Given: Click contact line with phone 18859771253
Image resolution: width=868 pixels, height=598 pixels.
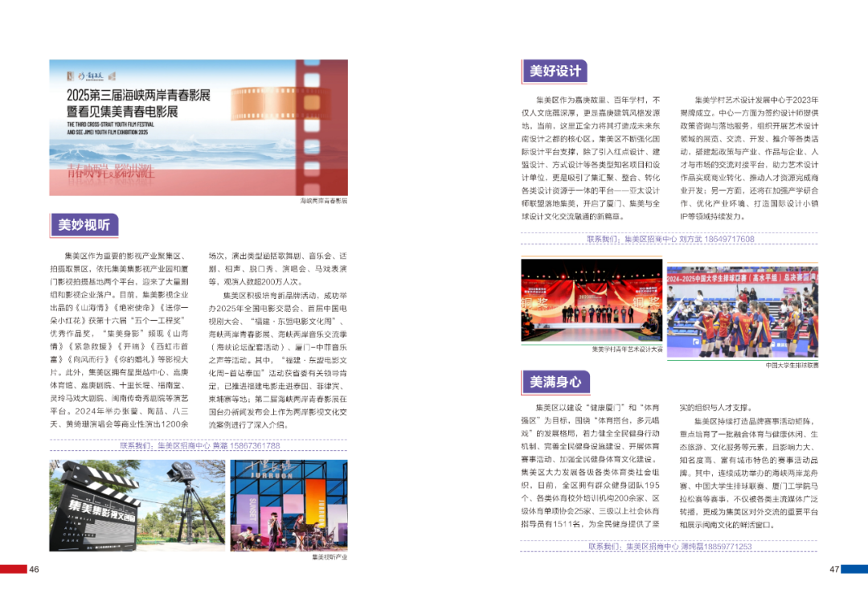Looking at the screenshot, I should 670,547.
